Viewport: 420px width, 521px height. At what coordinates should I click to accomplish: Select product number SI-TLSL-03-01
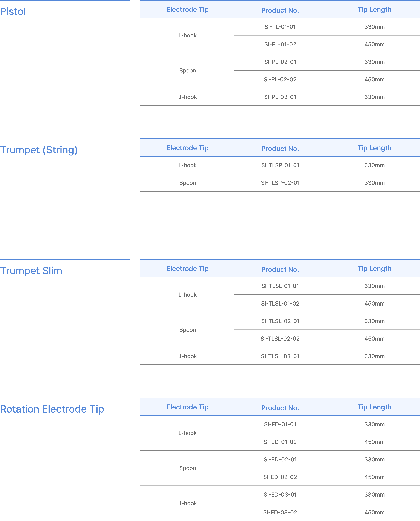(280, 356)
